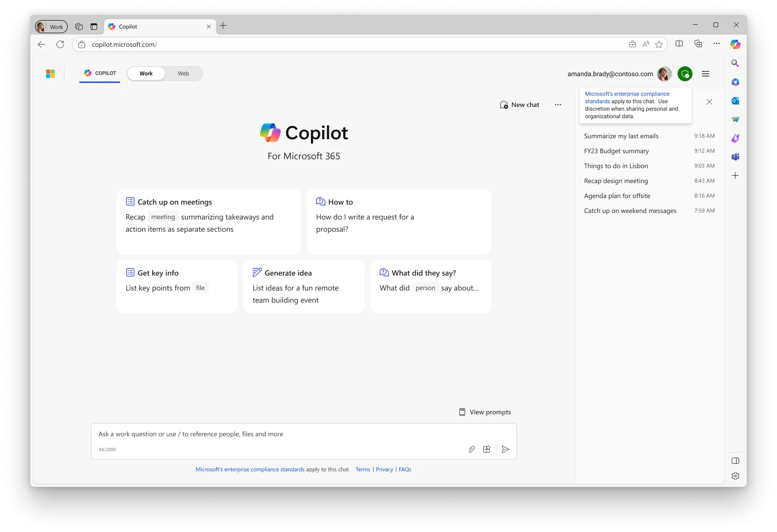Open the plugins picker next to the paperclip
This screenshot has width=777, height=532.
487,449
